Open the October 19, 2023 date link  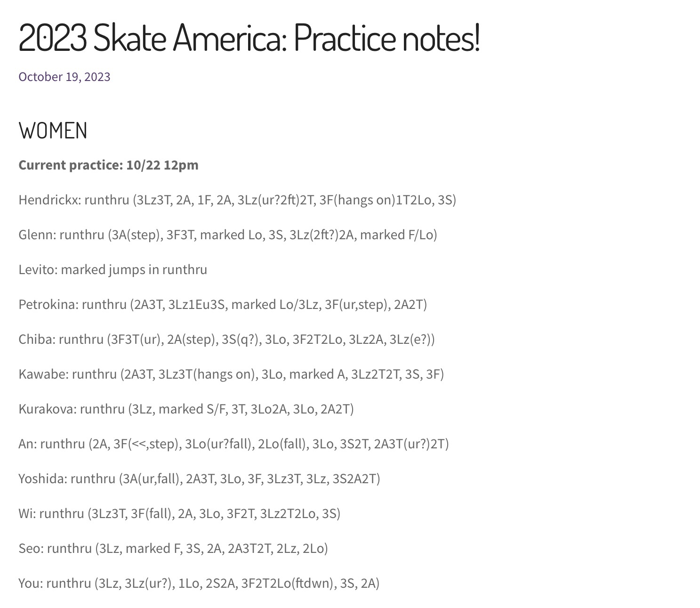pyautogui.click(x=64, y=77)
